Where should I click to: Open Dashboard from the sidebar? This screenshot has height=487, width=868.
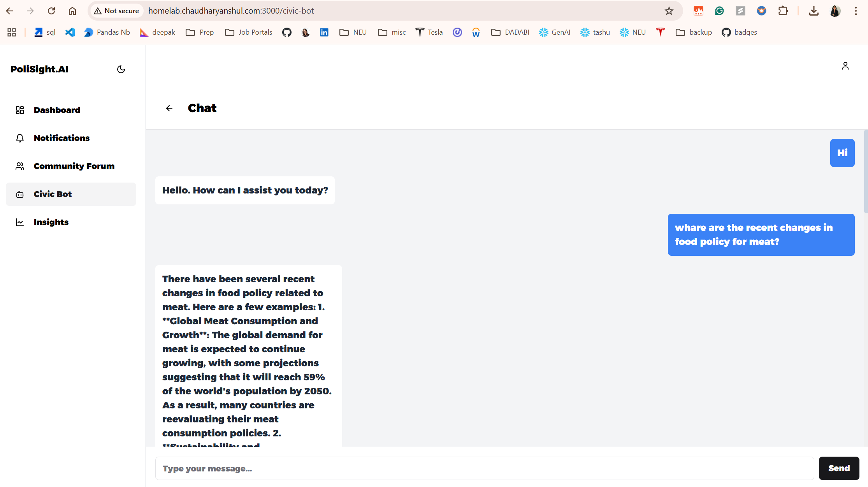tap(57, 110)
